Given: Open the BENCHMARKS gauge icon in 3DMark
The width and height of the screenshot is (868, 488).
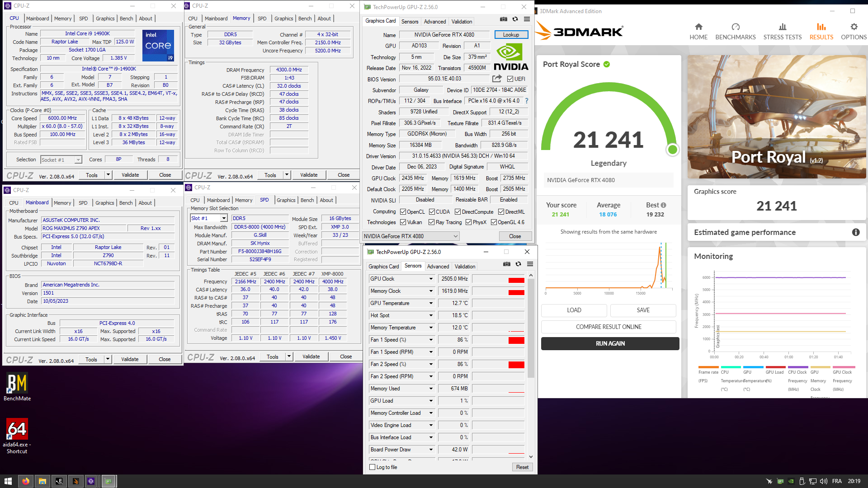Looking at the screenshot, I should point(736,27).
